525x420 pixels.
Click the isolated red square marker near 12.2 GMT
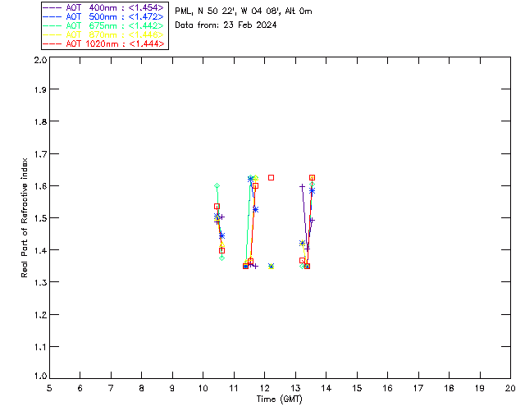pos(272,177)
